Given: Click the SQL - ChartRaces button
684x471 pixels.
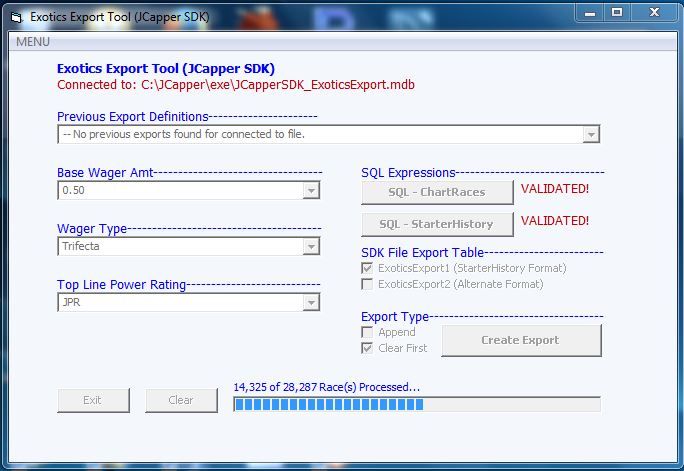Looking at the screenshot, I should tap(437, 192).
